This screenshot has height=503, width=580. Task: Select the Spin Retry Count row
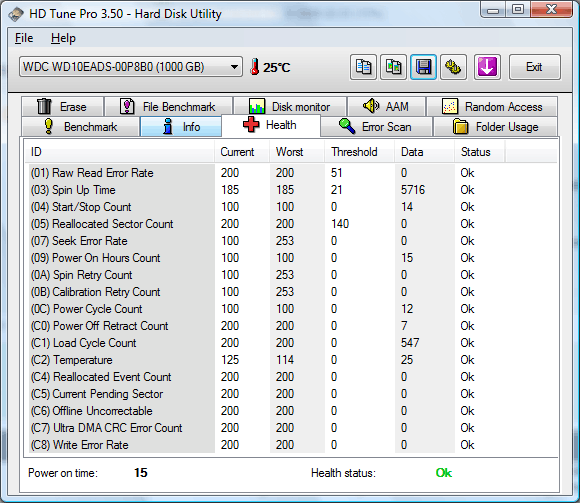pos(291,275)
